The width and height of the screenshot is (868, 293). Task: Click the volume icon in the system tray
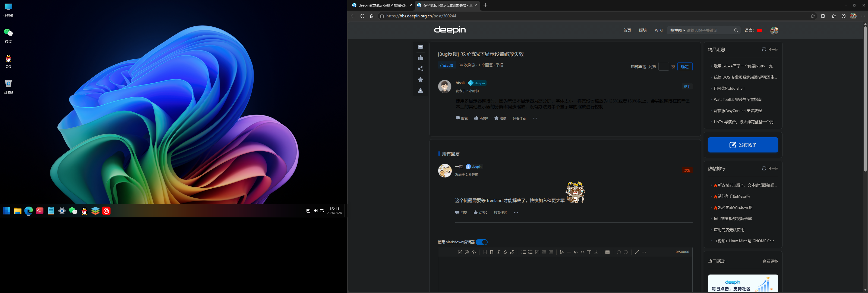click(315, 211)
